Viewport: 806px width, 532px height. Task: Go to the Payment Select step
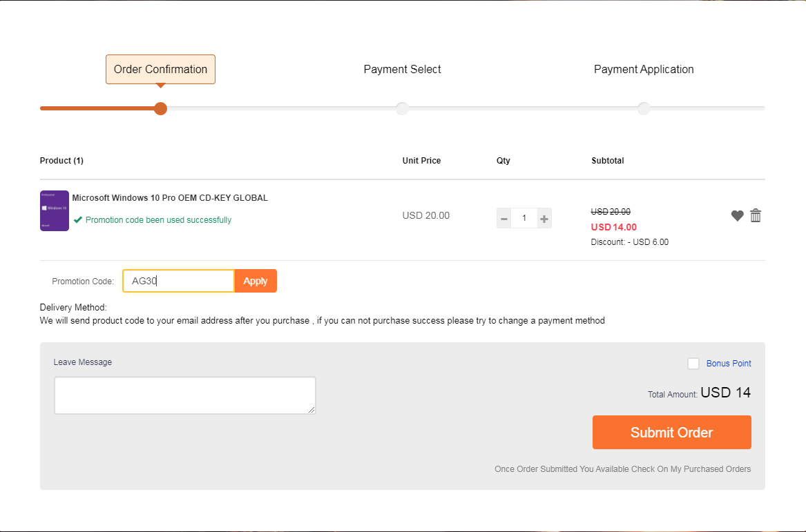(x=402, y=69)
